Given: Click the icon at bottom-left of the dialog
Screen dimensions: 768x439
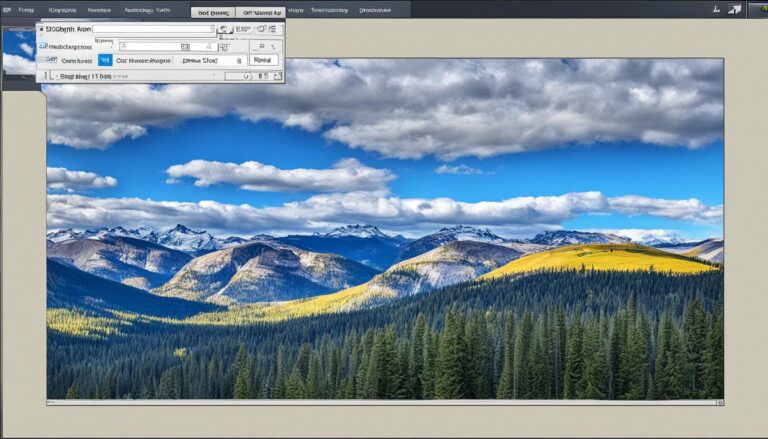Looking at the screenshot, I should click(44, 76).
